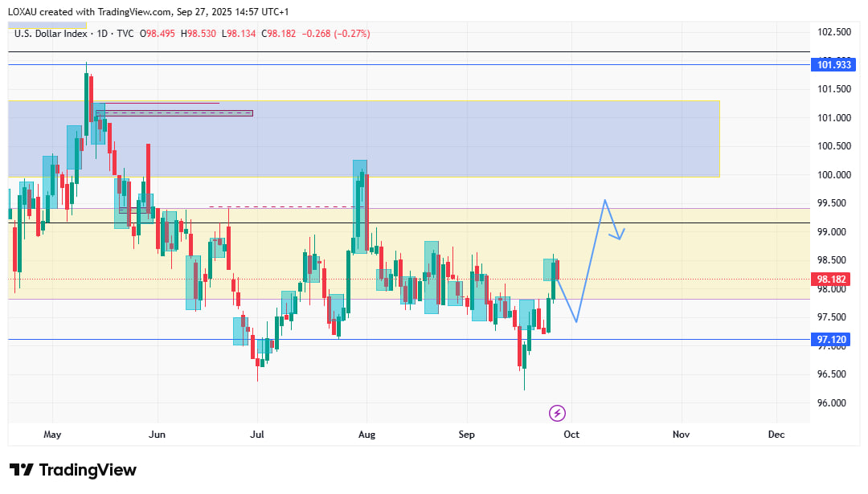Click the blue 97.120 price label
Viewport: 868px width, 494px height.
830,340
